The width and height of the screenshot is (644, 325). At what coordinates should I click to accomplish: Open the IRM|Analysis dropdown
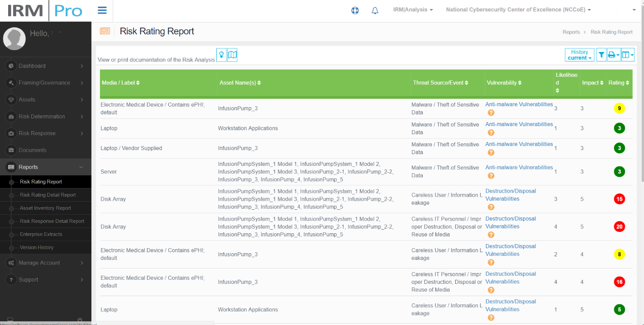click(413, 9)
